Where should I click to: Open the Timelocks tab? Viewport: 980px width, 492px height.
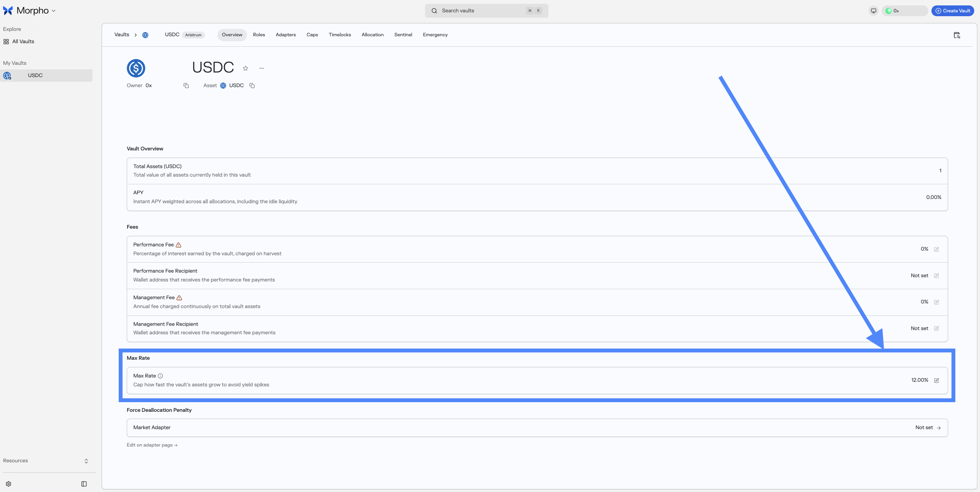click(x=340, y=35)
